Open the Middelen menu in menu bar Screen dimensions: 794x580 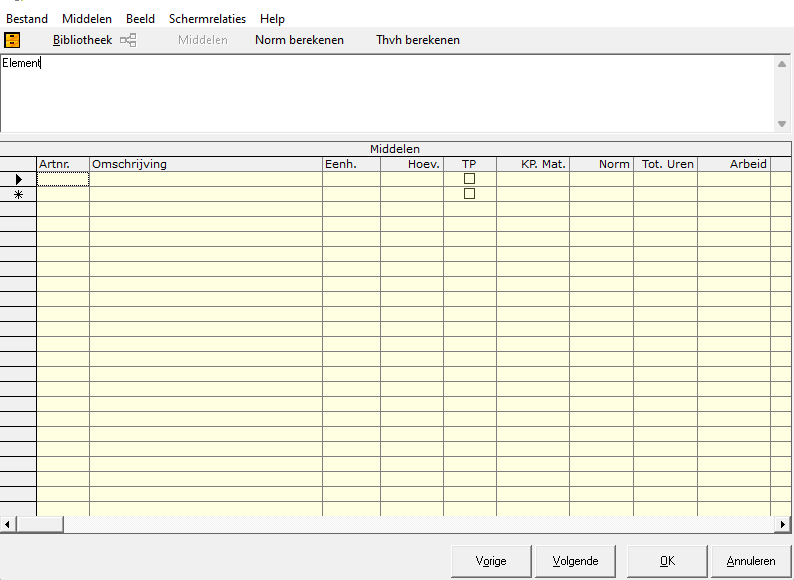click(87, 19)
